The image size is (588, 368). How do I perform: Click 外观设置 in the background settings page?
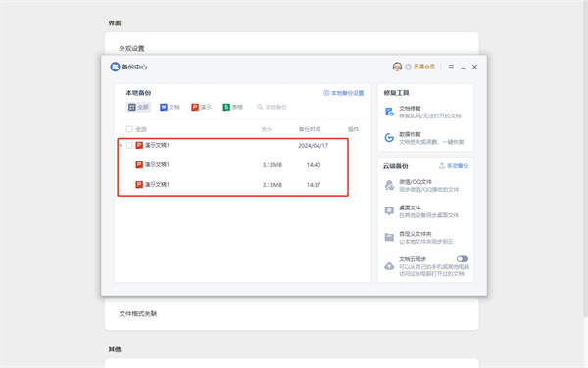coord(131,48)
